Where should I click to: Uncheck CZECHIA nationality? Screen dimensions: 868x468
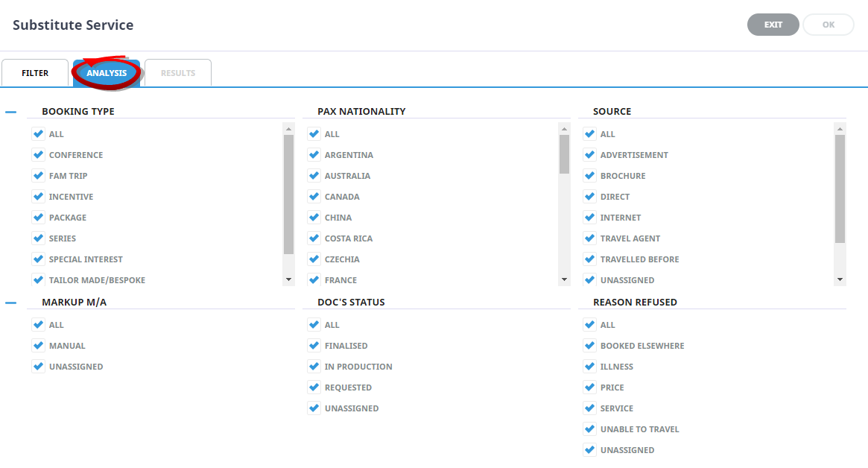(x=314, y=259)
